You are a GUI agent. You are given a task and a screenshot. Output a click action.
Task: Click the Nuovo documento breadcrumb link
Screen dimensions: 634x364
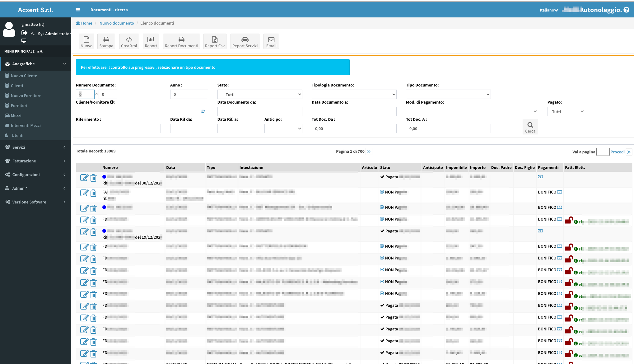point(117,23)
